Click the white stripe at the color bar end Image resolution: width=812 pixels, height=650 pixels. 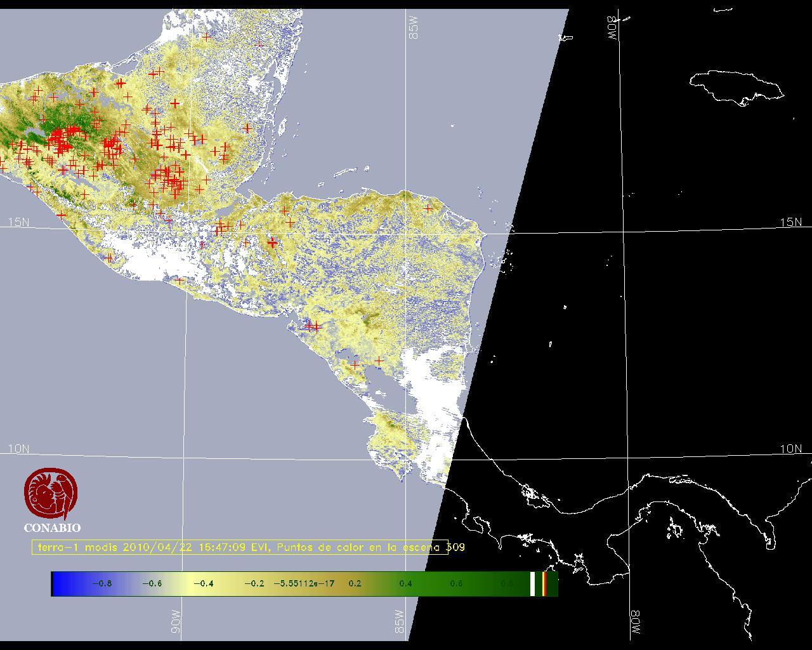click(533, 583)
